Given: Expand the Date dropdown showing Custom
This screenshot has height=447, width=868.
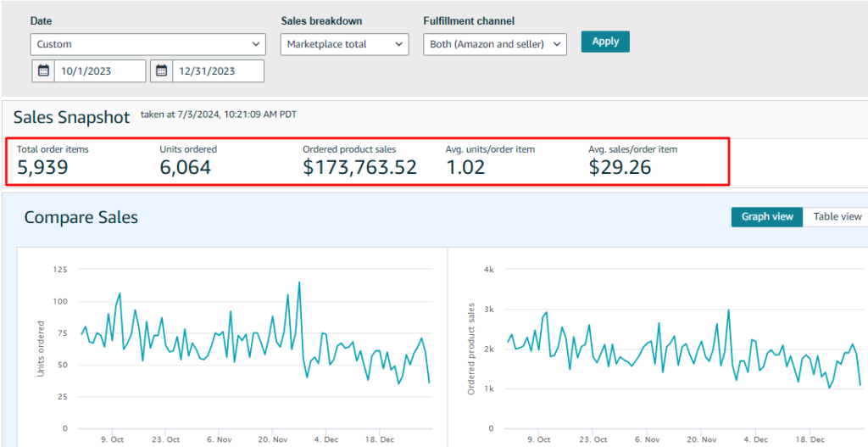Looking at the screenshot, I should pyautogui.click(x=147, y=44).
